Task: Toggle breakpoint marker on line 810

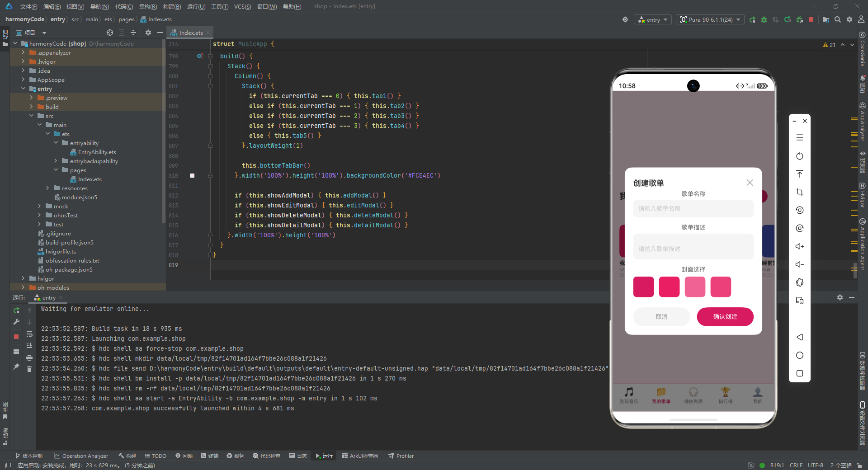Action: click(192, 175)
